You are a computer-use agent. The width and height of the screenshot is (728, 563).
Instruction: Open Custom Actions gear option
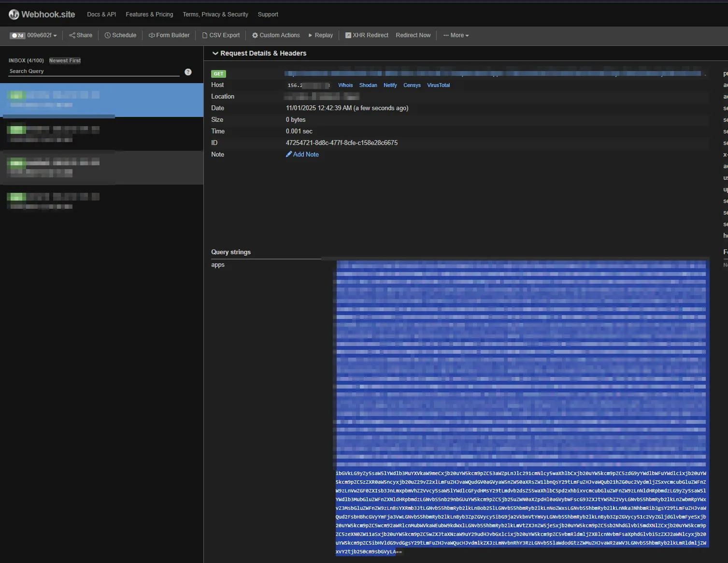[x=276, y=35]
